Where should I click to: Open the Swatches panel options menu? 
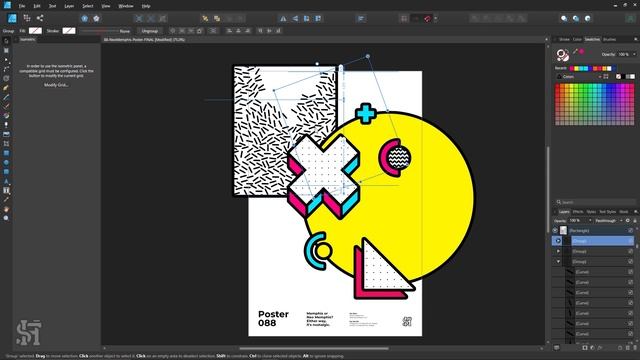636,40
